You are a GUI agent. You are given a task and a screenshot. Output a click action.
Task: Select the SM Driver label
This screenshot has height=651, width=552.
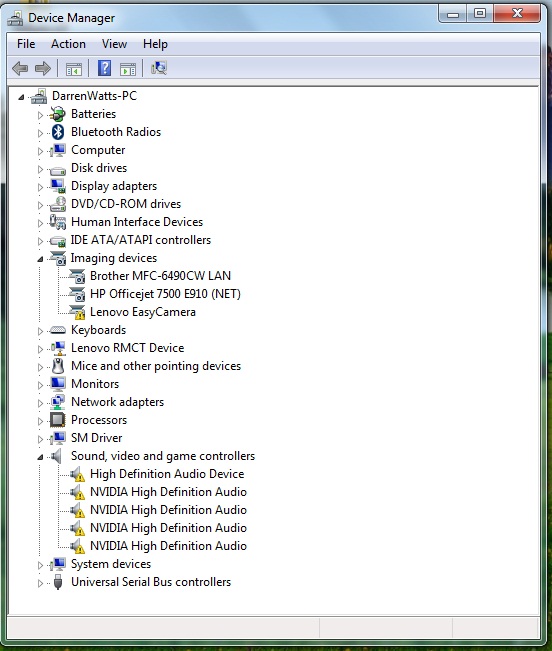[97, 438]
